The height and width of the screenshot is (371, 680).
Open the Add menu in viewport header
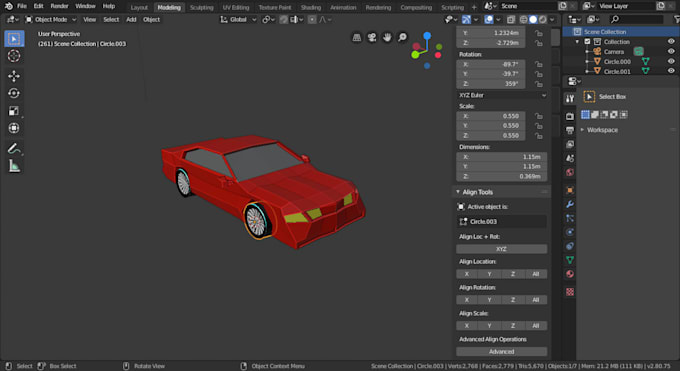pos(131,20)
